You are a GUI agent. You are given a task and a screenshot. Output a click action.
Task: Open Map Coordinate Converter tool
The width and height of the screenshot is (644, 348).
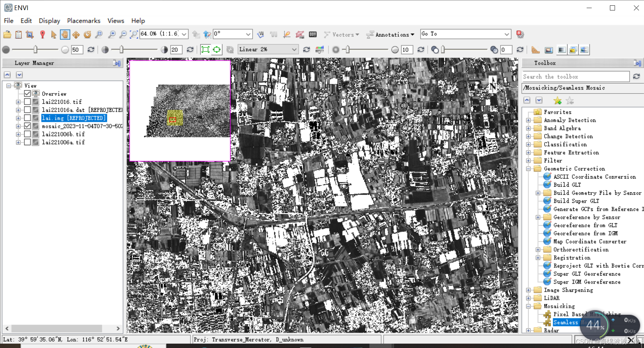(590, 242)
